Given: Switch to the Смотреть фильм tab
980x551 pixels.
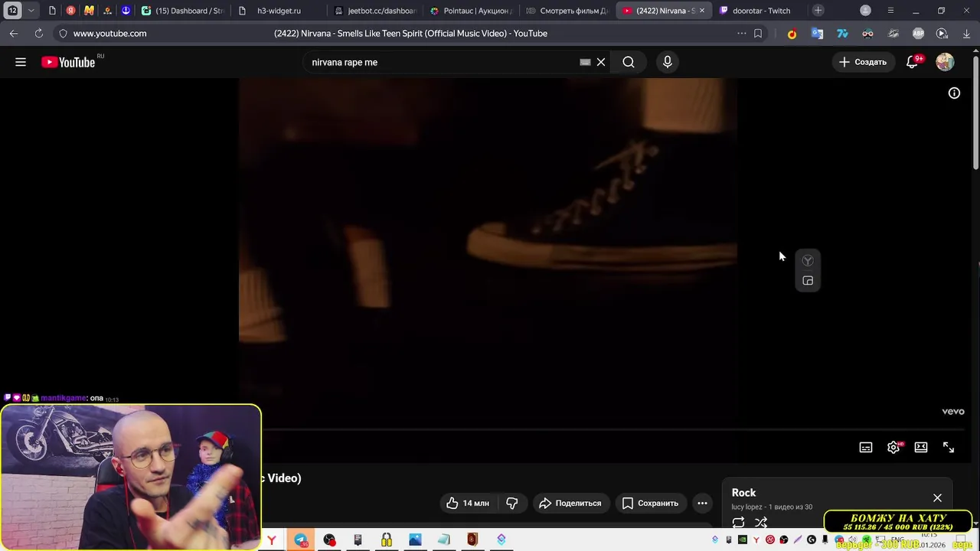Looking at the screenshot, I should [x=567, y=11].
